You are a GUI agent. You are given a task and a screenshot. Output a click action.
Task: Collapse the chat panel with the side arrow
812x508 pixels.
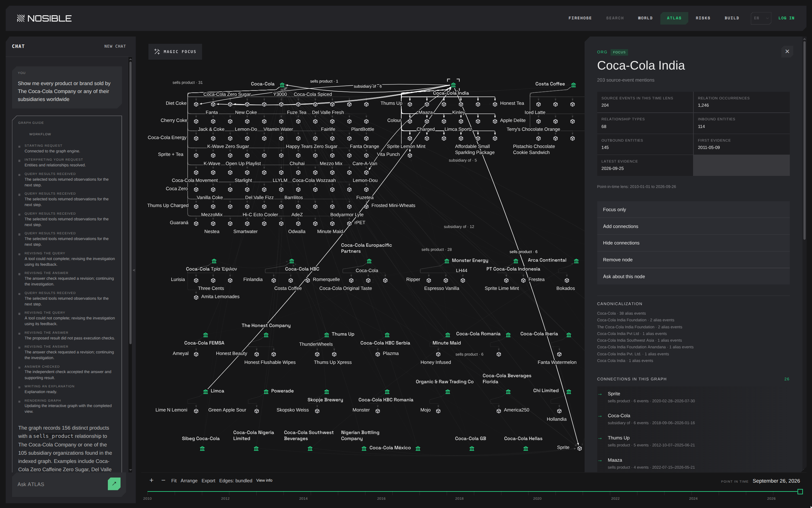134,270
